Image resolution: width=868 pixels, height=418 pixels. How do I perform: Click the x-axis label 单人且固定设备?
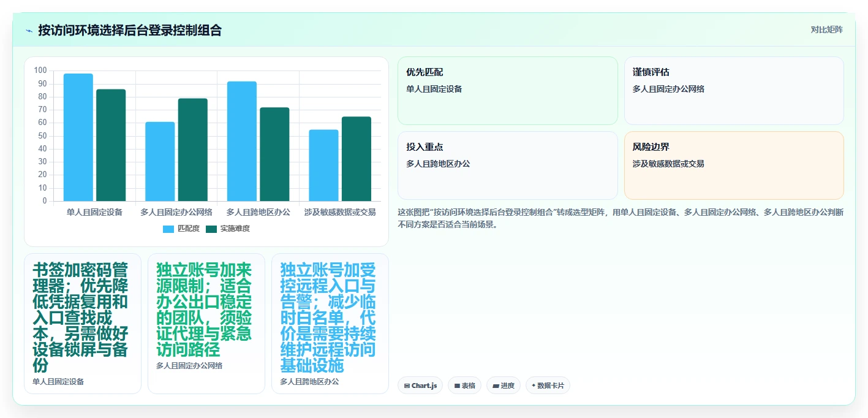tap(94, 212)
